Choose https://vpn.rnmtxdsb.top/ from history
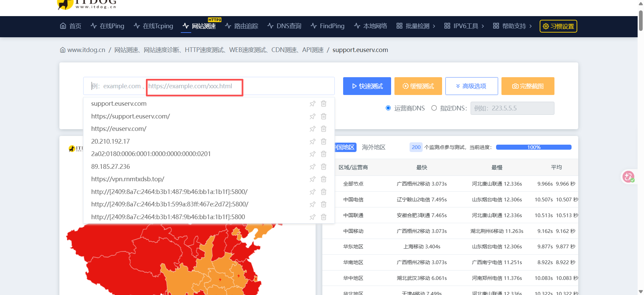The width and height of the screenshot is (644, 295). 128,179
